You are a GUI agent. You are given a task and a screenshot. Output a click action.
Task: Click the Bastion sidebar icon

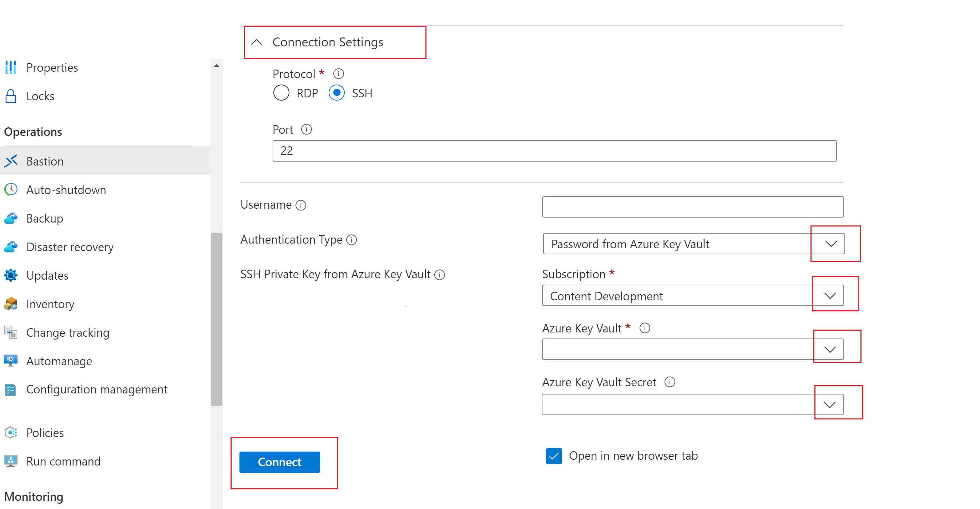tap(11, 161)
